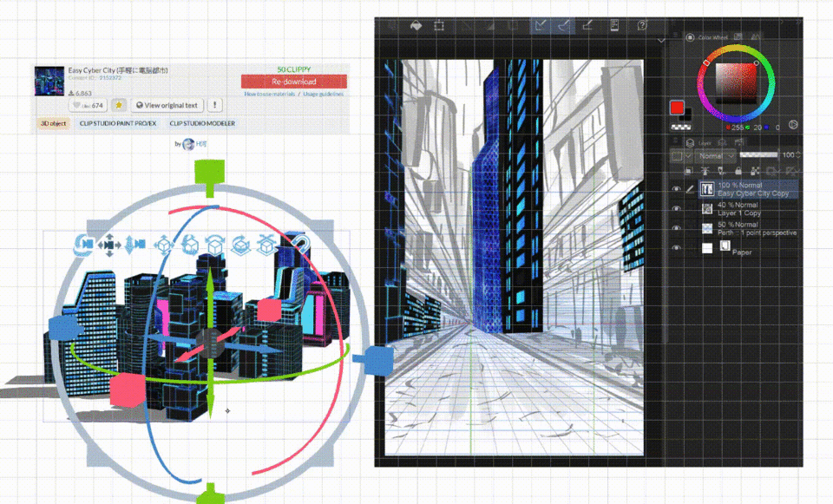Toggle the Lock Layer padlock icon
Image resolution: width=833 pixels, height=504 pixels.
(738, 171)
